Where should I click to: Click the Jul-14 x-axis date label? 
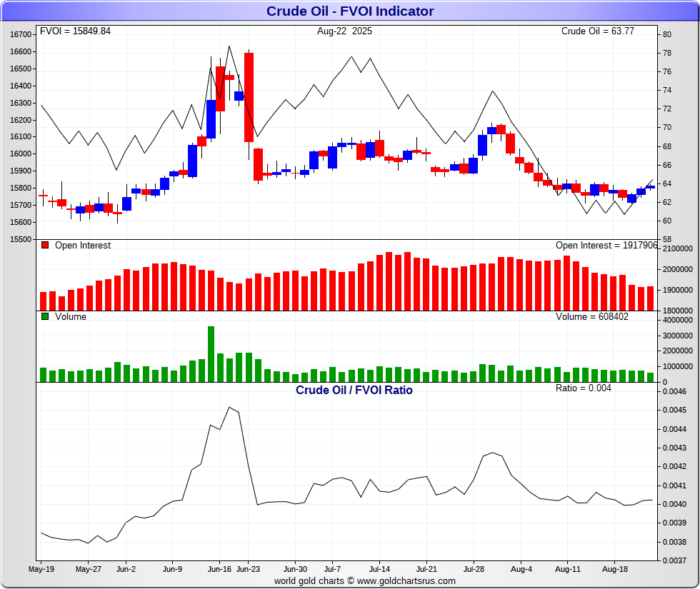[379, 570]
